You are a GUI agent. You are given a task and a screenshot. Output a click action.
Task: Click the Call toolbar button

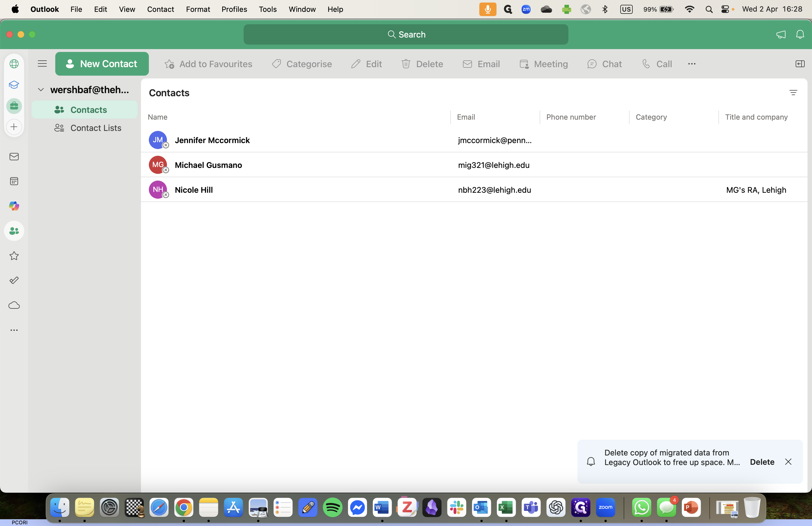(657, 64)
